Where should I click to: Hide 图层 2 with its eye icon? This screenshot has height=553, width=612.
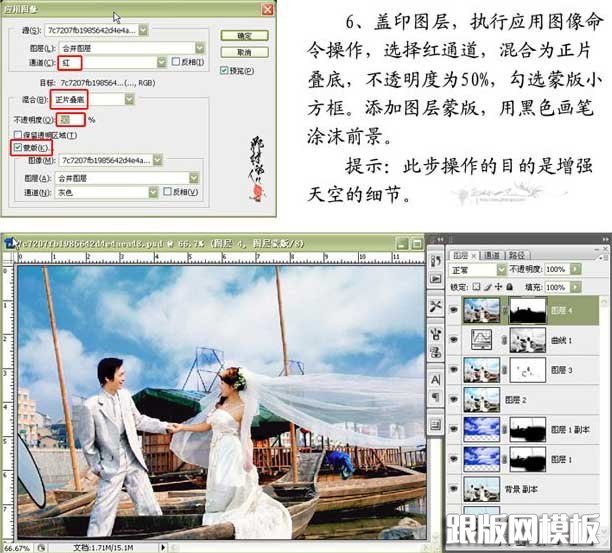(x=454, y=399)
